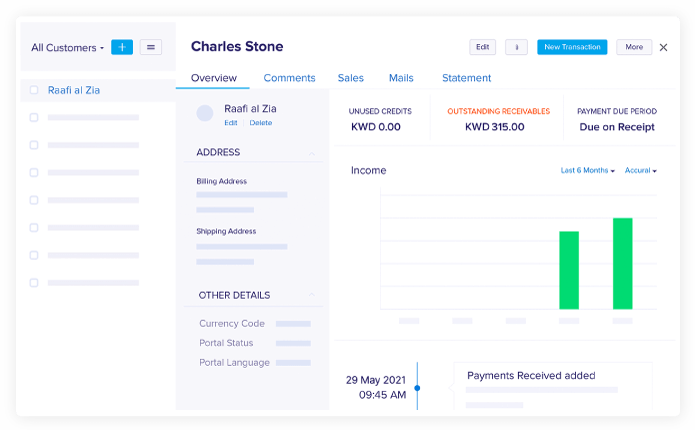Click the Delete link under Raafi al Zia
Image resolution: width=695 pixels, height=430 pixels.
(261, 123)
